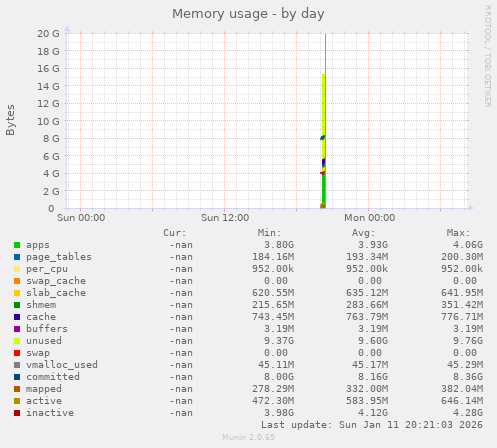
Task: Click the inactive max value 4.28G
Action: point(468,413)
